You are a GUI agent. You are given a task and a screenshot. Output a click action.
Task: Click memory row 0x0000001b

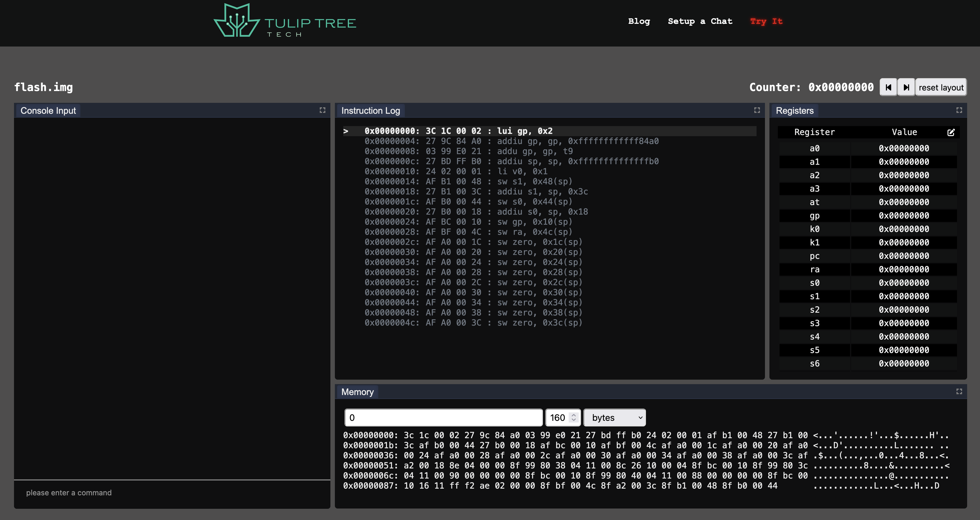(x=646, y=445)
